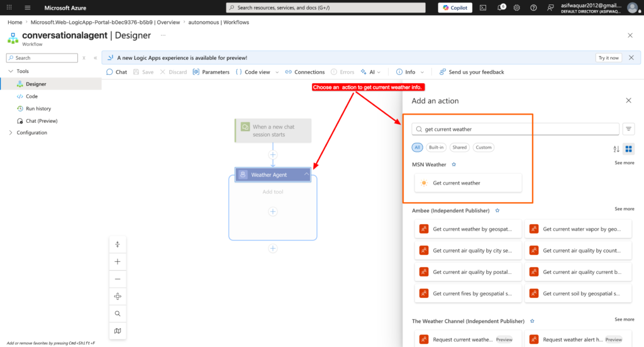
Task: Open the Azure notifications bell
Action: tap(501, 8)
